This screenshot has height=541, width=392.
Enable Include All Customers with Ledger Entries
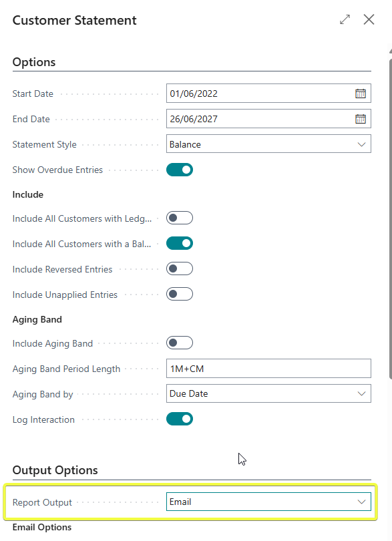click(180, 218)
